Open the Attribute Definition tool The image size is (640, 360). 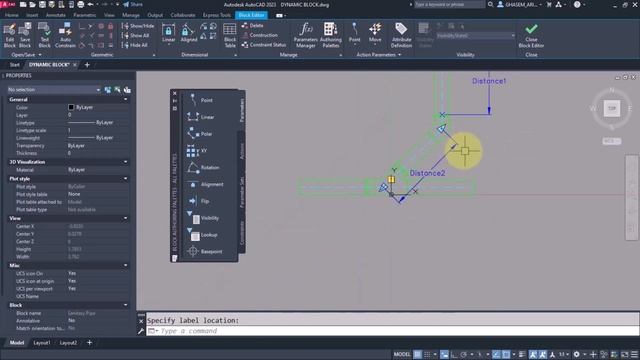pyautogui.click(x=401, y=36)
